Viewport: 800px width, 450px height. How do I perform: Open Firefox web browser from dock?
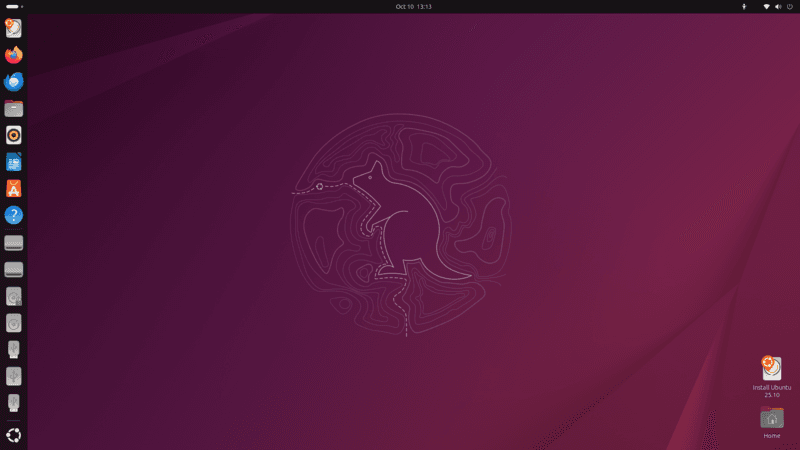coord(14,55)
